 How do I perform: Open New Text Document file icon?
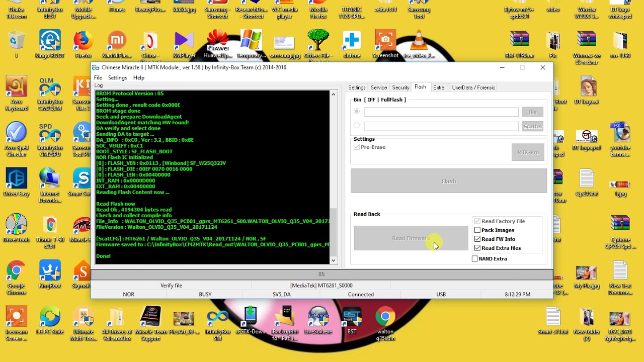(620, 278)
